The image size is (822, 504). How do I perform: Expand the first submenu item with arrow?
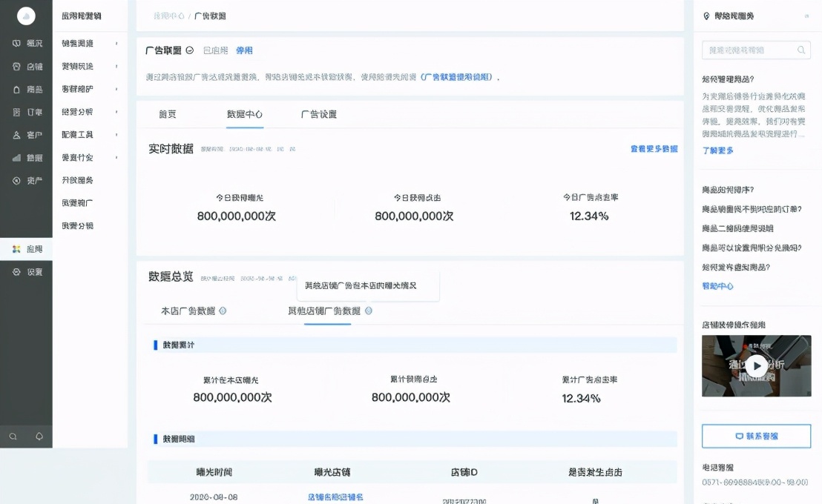pyautogui.click(x=90, y=44)
